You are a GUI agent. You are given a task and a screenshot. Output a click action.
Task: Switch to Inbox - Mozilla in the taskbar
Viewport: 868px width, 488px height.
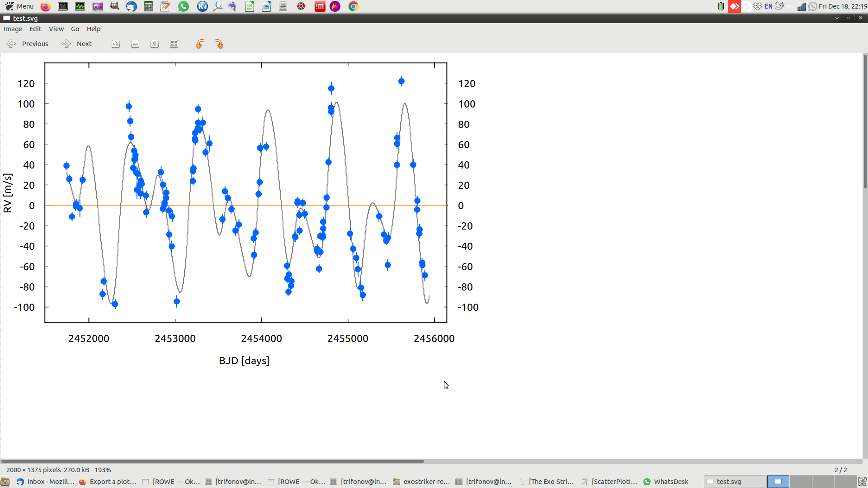coord(45,481)
